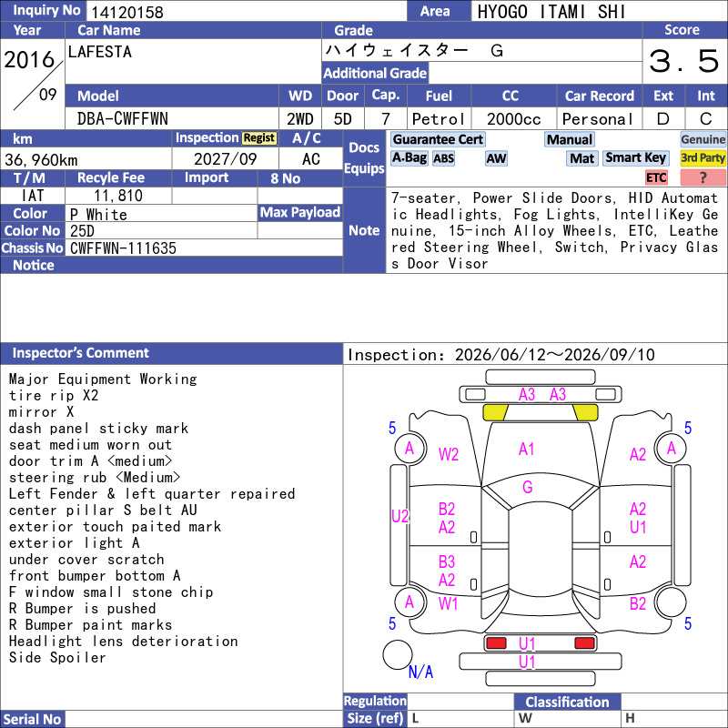Click the Guarantee Cert badge
This screenshot has width=728, height=728.
(x=438, y=139)
